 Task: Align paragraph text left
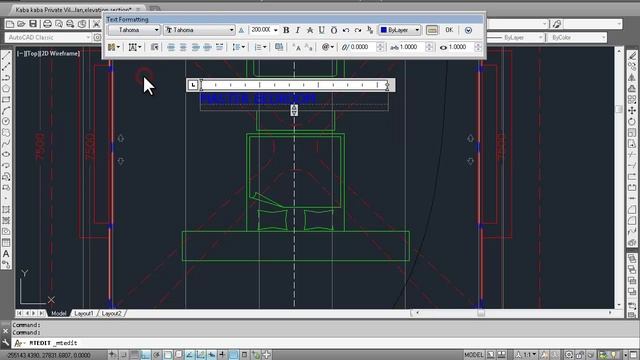coord(171,47)
